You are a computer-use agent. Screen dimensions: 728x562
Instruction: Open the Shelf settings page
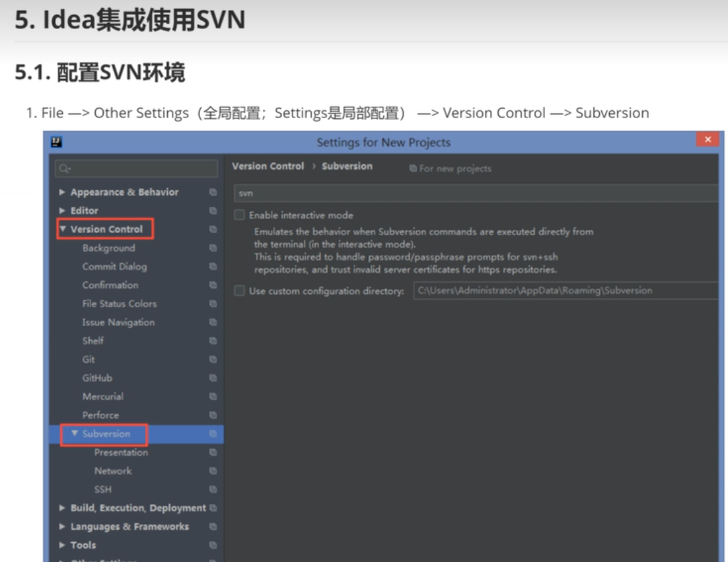pos(93,341)
